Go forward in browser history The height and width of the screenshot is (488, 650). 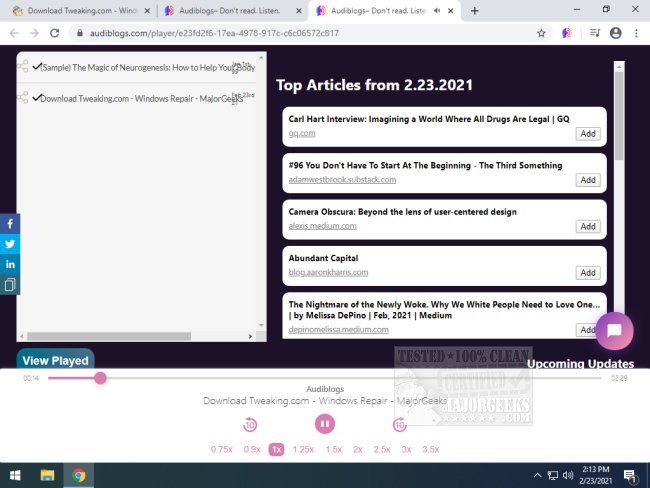click(x=34, y=33)
